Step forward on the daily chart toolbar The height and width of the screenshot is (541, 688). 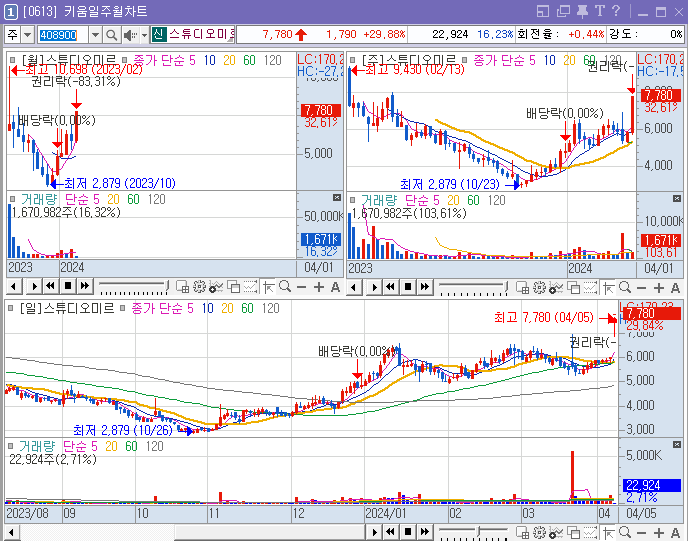click(x=374, y=532)
